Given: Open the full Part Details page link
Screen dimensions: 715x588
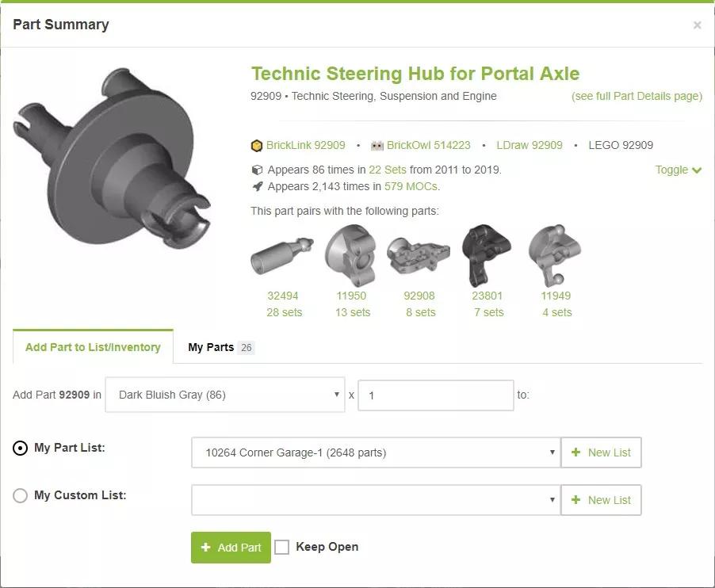Looking at the screenshot, I should pos(637,96).
